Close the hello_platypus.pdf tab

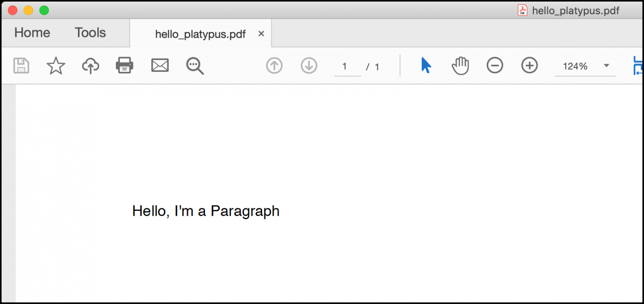pos(261,34)
